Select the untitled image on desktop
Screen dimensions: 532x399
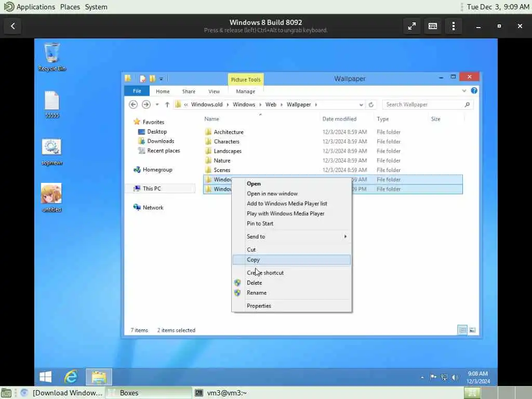pyautogui.click(x=51, y=198)
